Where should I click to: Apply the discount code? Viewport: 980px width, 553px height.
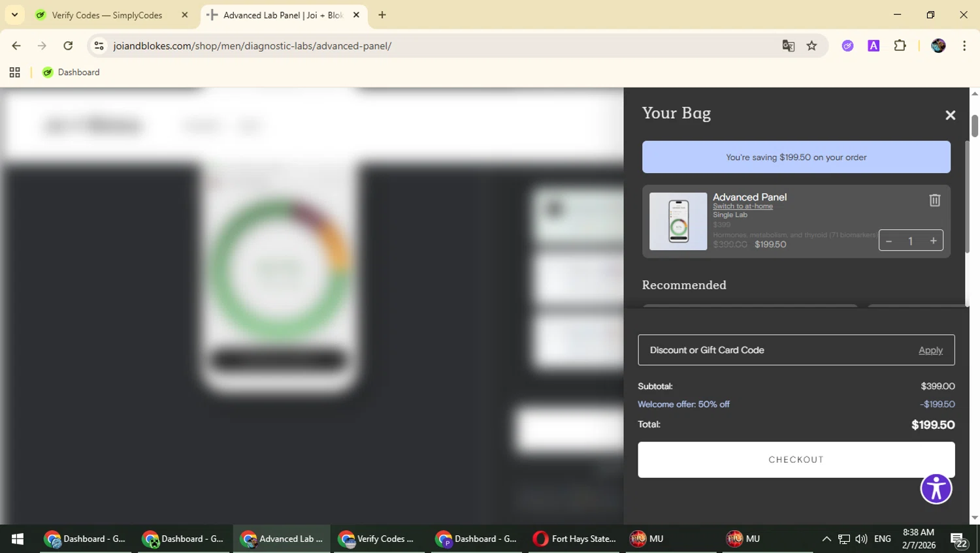coord(930,351)
